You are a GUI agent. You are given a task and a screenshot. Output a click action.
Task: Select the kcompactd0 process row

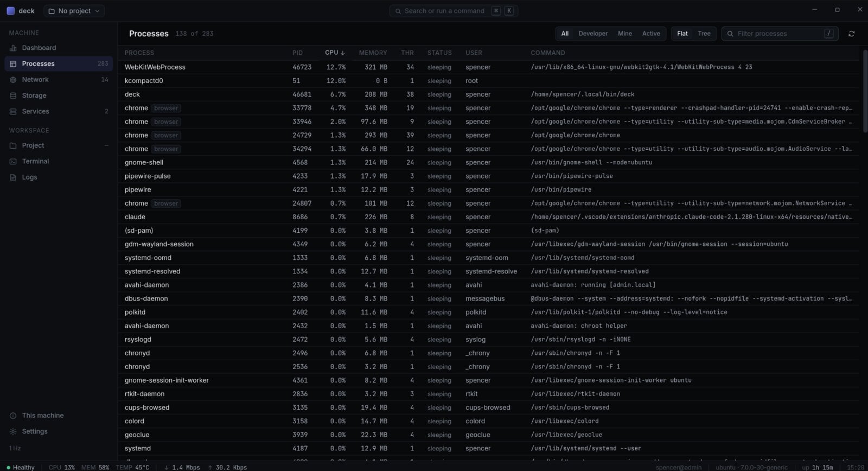point(488,81)
